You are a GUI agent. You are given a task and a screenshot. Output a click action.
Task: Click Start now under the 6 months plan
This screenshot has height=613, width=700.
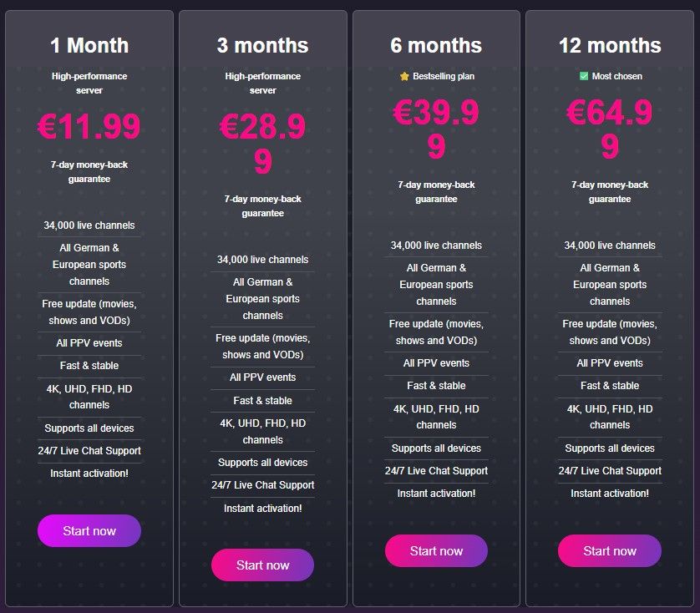pos(436,551)
